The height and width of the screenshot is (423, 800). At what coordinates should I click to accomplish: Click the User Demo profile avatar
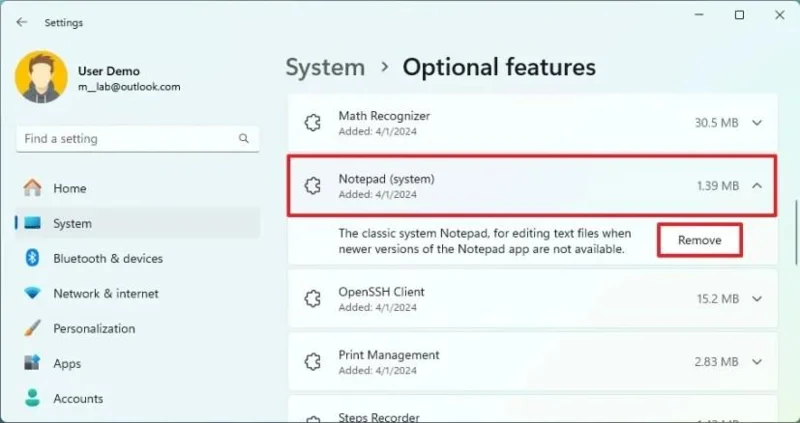(41, 77)
